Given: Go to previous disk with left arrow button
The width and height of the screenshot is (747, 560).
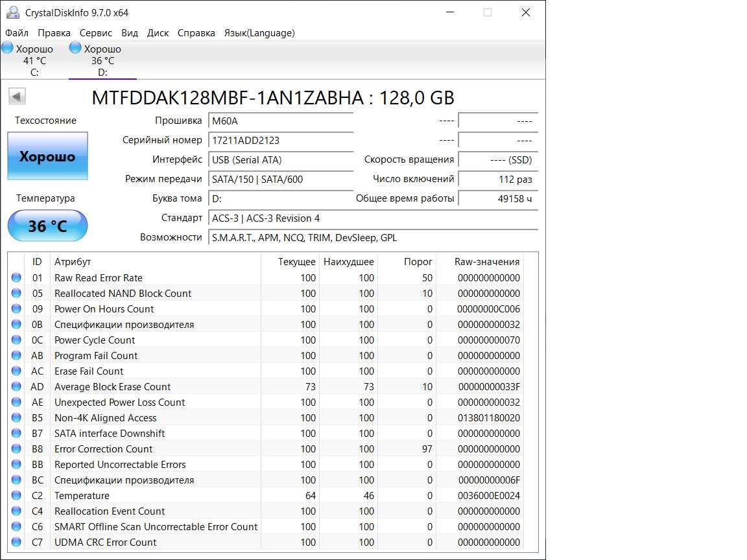Looking at the screenshot, I should point(17,97).
